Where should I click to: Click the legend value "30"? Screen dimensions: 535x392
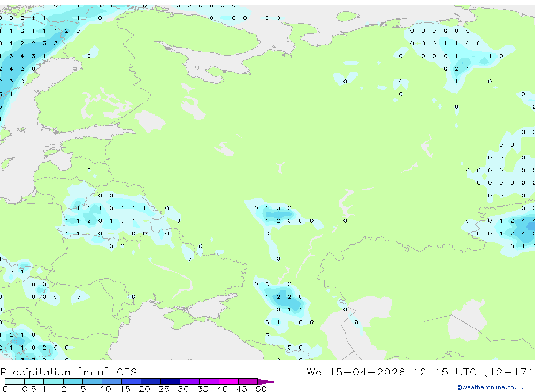pyautogui.click(x=183, y=389)
